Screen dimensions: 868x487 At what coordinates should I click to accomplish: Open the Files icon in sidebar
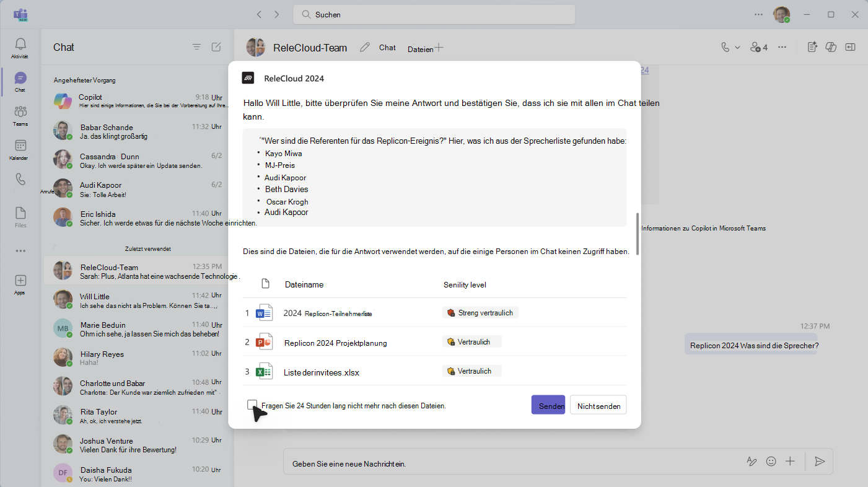[20, 213]
